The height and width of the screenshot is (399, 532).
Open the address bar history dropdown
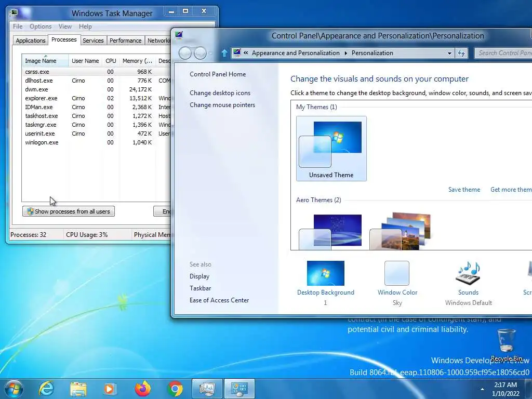(x=449, y=54)
